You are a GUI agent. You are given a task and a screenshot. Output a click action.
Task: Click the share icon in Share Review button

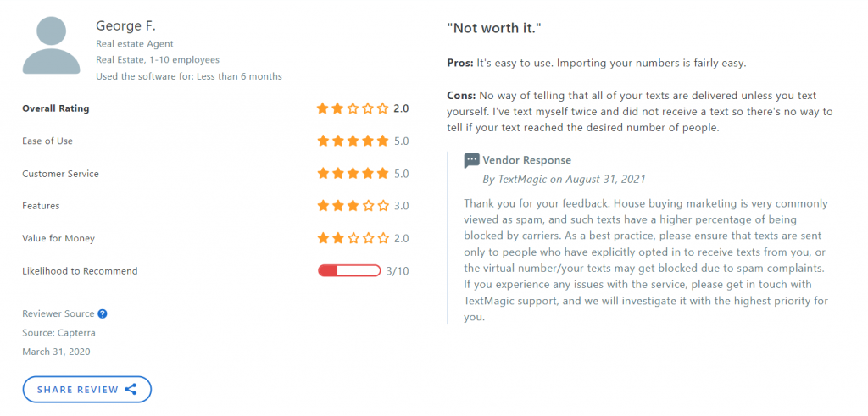pyautogui.click(x=131, y=390)
